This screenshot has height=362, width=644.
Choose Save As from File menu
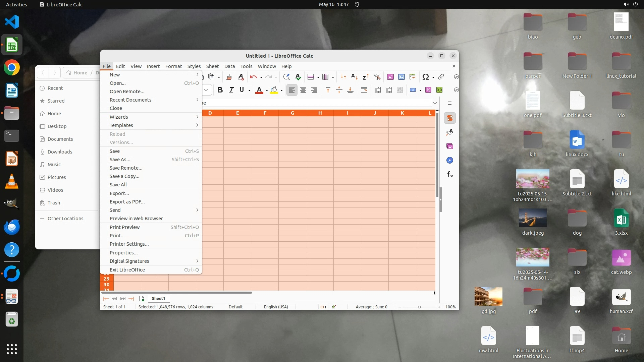(120, 160)
